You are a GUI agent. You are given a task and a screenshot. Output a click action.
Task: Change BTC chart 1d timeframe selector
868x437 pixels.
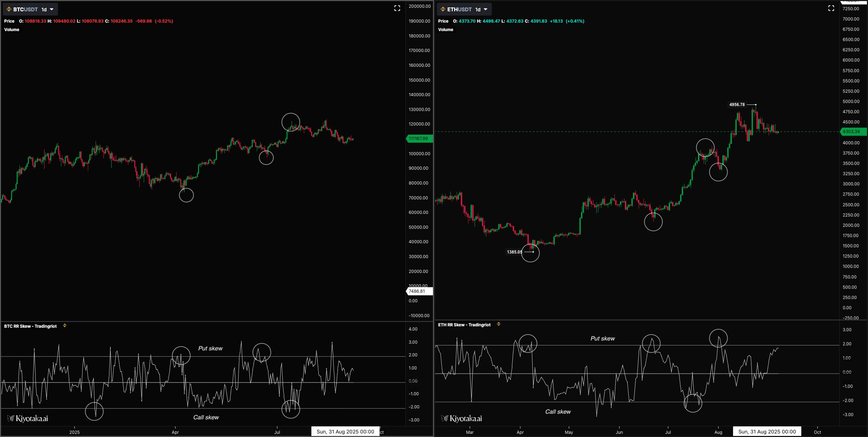tap(44, 10)
